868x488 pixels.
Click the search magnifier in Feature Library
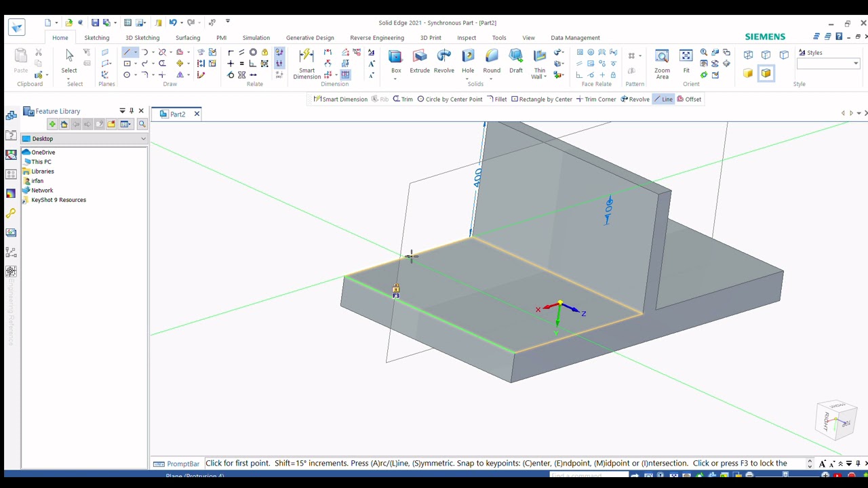pyautogui.click(x=142, y=124)
